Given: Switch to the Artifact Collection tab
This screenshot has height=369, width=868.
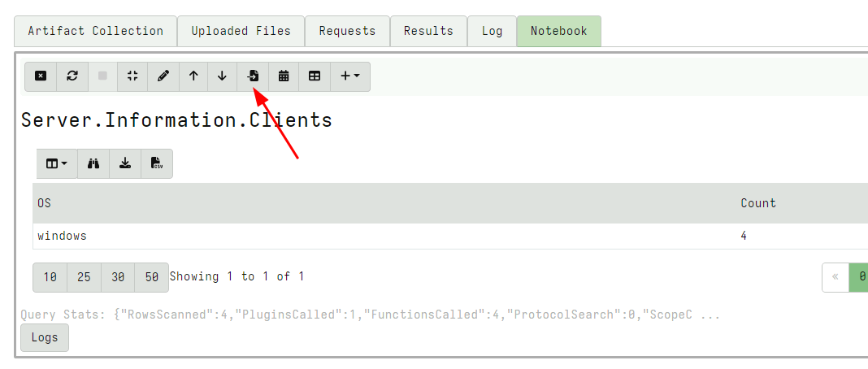Looking at the screenshot, I should [96, 31].
